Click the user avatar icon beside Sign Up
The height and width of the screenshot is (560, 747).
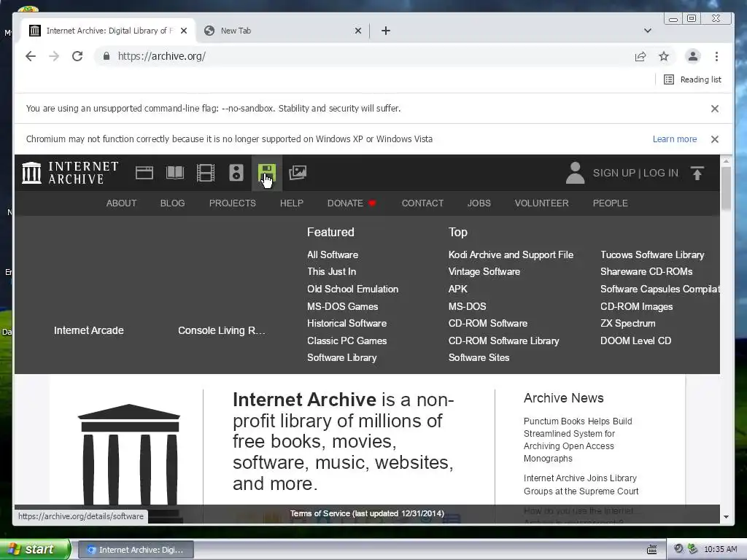[x=575, y=173]
